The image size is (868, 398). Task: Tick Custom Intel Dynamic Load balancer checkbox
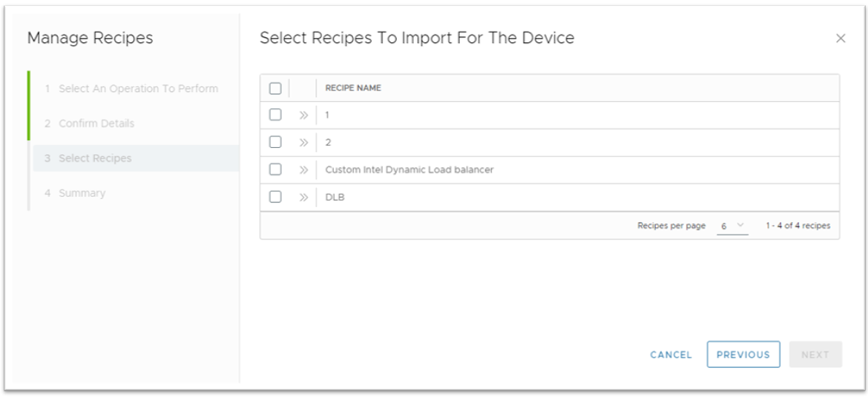click(x=275, y=169)
